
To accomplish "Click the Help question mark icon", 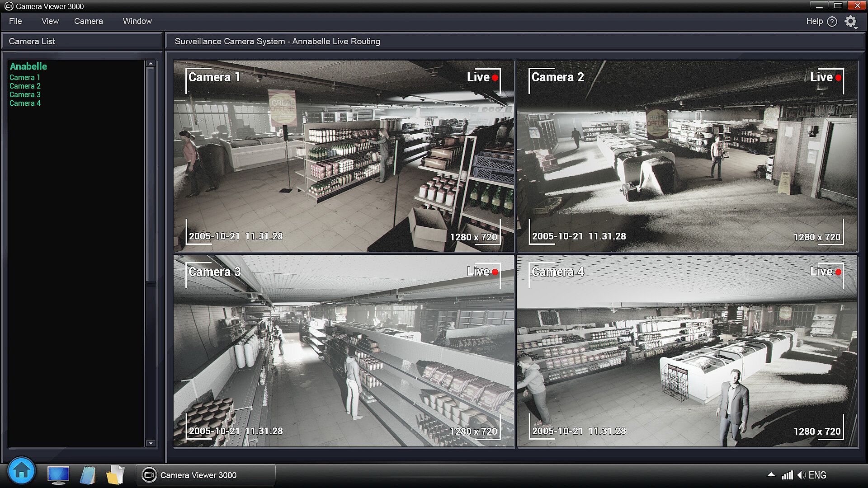I will click(x=832, y=22).
